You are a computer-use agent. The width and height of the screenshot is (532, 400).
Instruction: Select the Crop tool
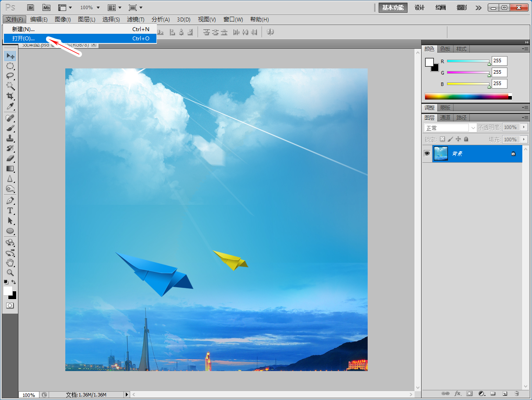(x=10, y=96)
